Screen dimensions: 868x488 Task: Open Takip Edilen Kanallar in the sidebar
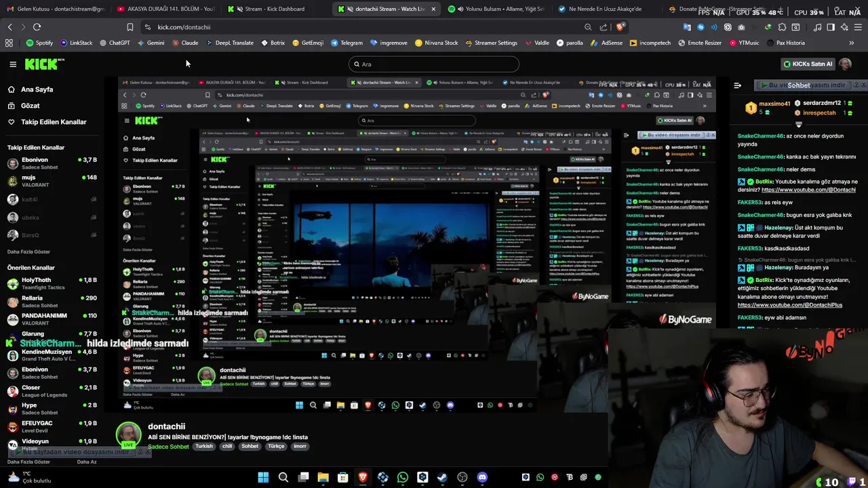click(x=46, y=122)
